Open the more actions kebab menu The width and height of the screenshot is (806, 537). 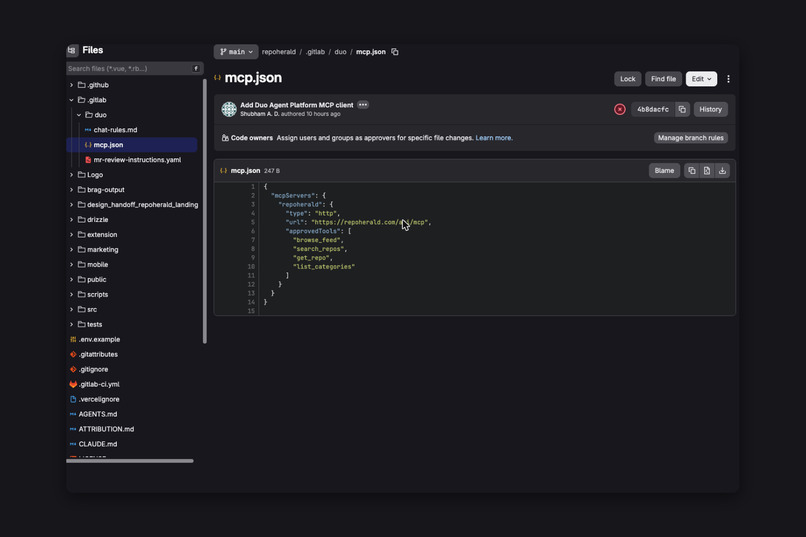(728, 79)
